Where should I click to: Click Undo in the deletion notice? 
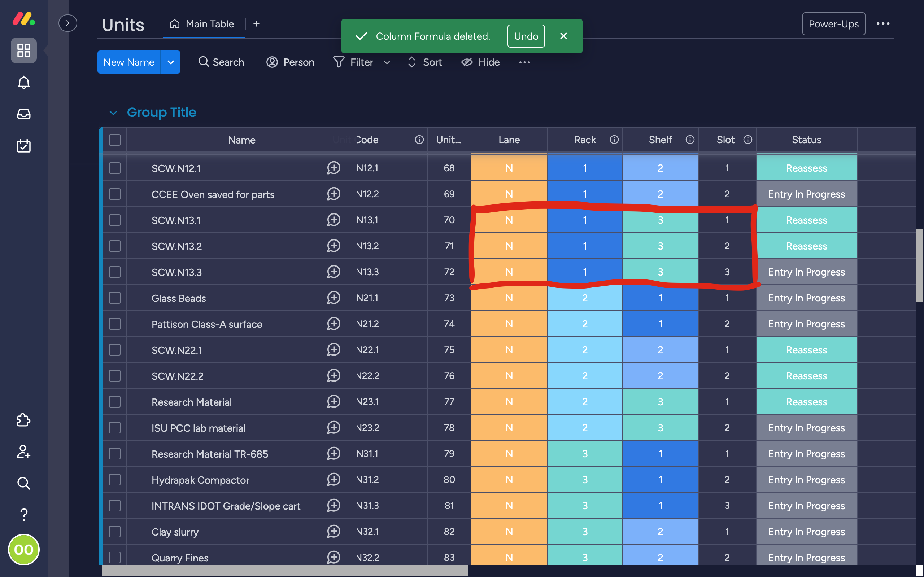pos(526,36)
